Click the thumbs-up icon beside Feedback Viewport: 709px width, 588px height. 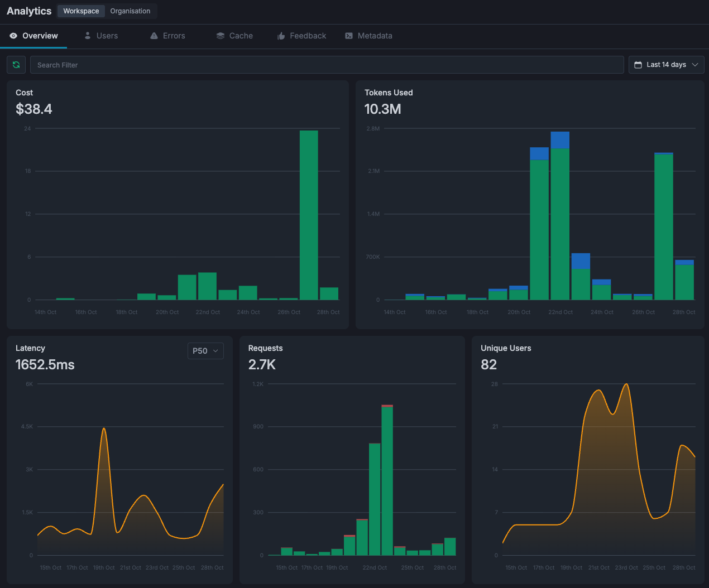click(x=281, y=36)
